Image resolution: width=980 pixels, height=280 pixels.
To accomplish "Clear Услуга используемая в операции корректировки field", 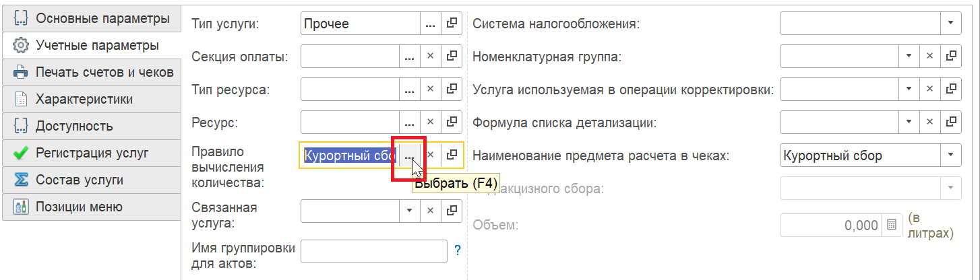I will coord(929,89).
